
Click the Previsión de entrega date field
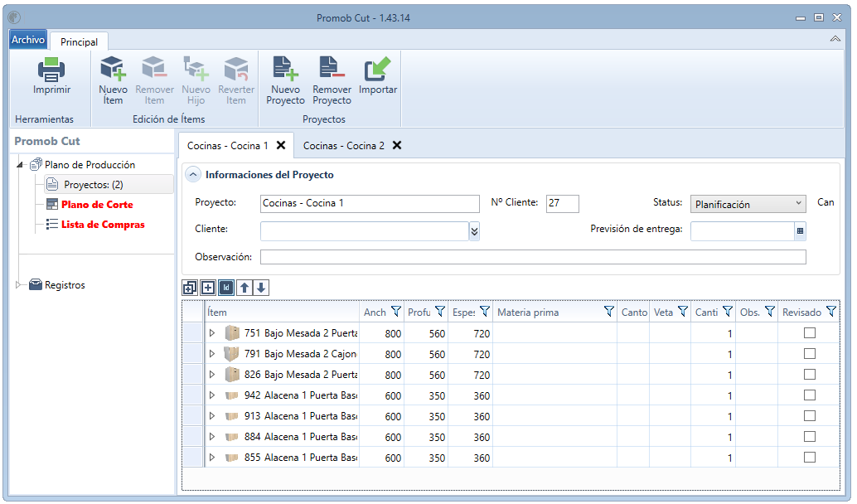tap(743, 231)
